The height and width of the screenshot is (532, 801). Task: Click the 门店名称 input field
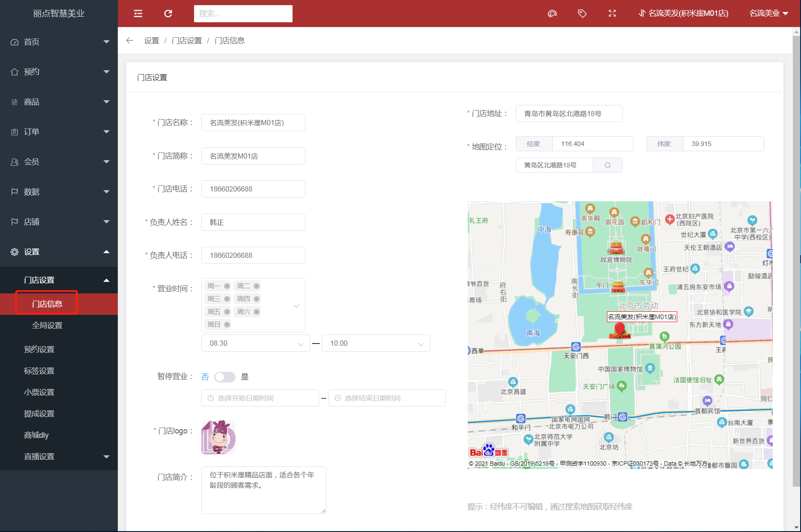point(253,123)
